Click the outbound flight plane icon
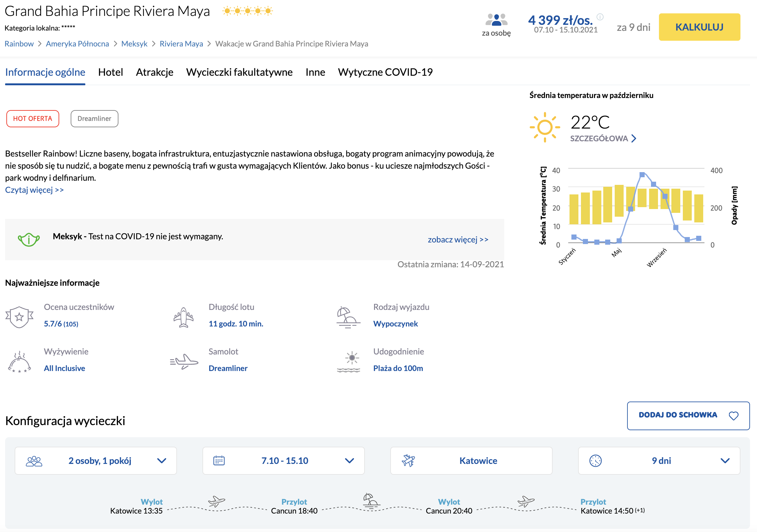 (216, 501)
